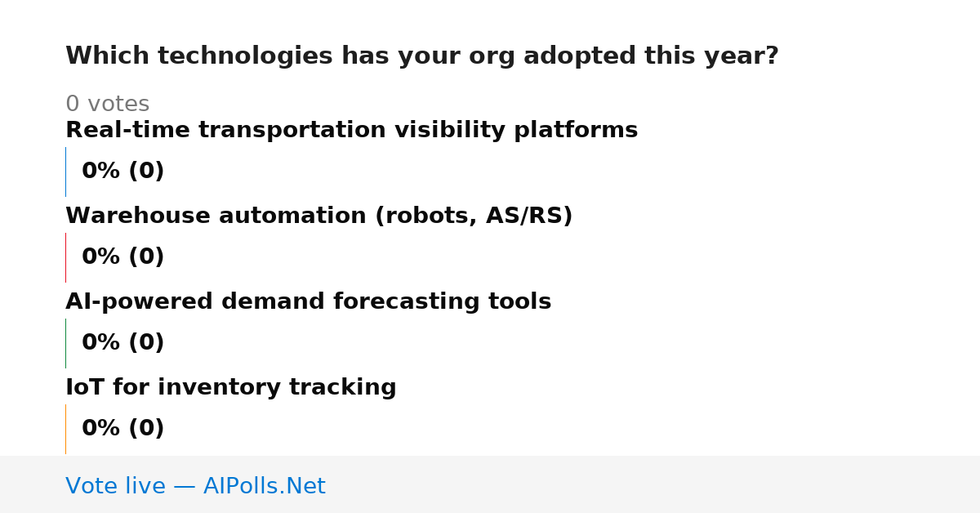Viewport: 980px width, 513px height.
Task: Click 0% (0) under AI-powered demand forecasting
Action: pos(122,343)
